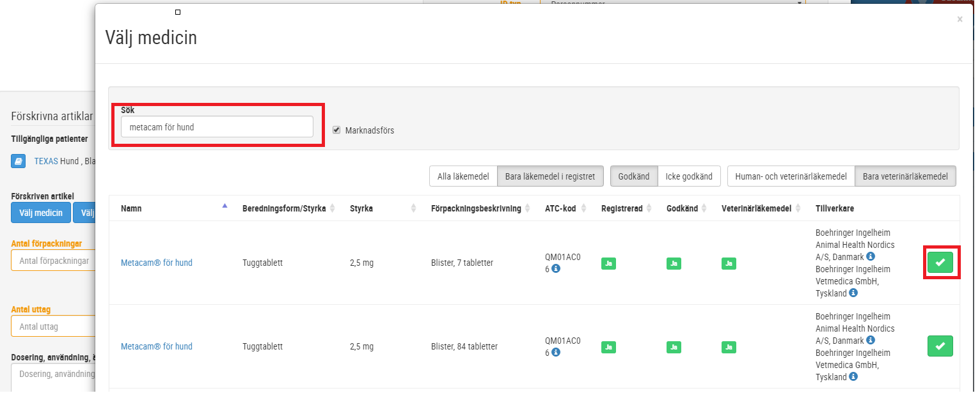Viewport: 980px width, 400px height.
Task: Click the patient record icon beside TEXAS
Action: pos(19,161)
